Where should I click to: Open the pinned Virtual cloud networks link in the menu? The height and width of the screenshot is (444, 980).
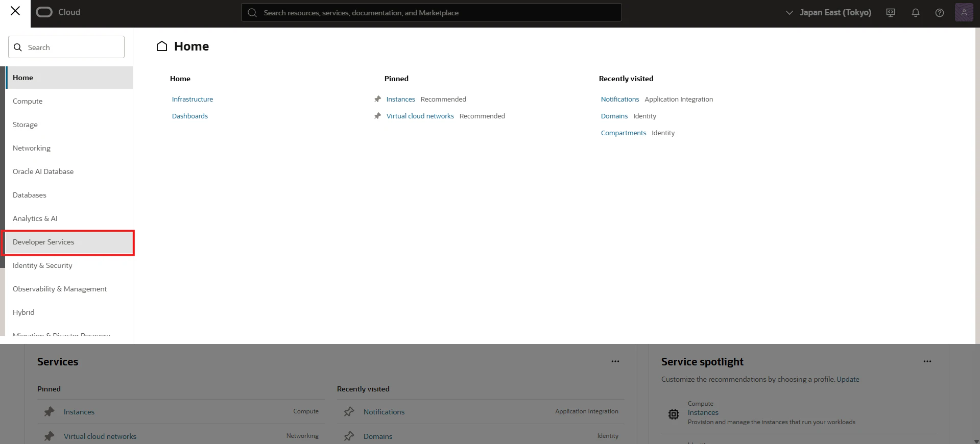coord(420,116)
